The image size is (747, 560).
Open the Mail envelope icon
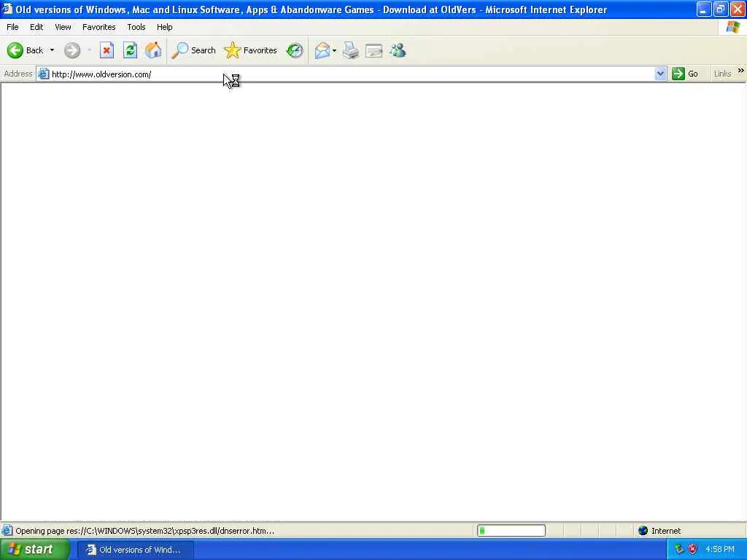[322, 50]
